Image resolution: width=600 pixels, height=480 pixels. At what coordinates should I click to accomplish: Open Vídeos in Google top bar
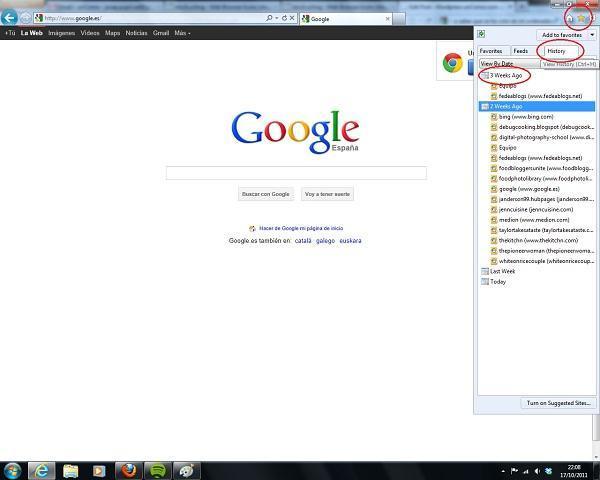[x=90, y=33]
